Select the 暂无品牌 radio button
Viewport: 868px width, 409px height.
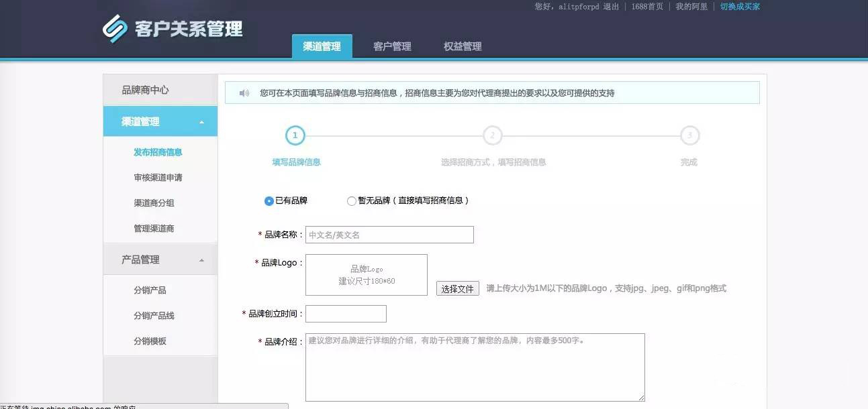click(352, 200)
